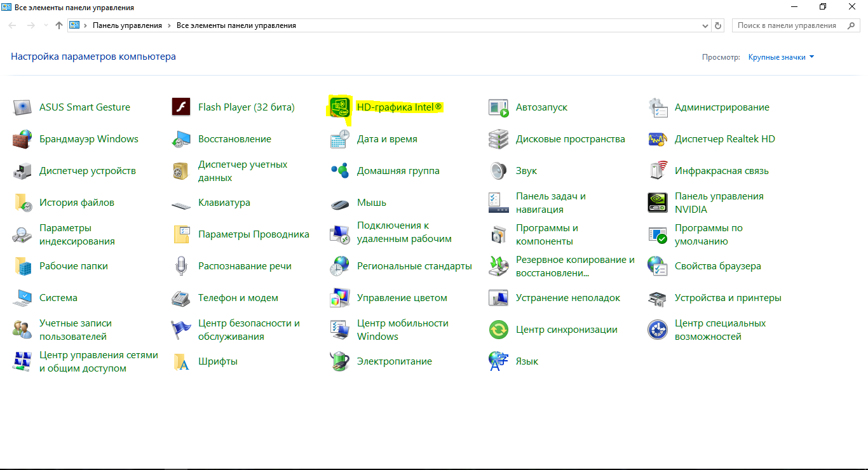Click the Панель задач и навигация link
The width and height of the screenshot is (868, 470).
[551, 203]
